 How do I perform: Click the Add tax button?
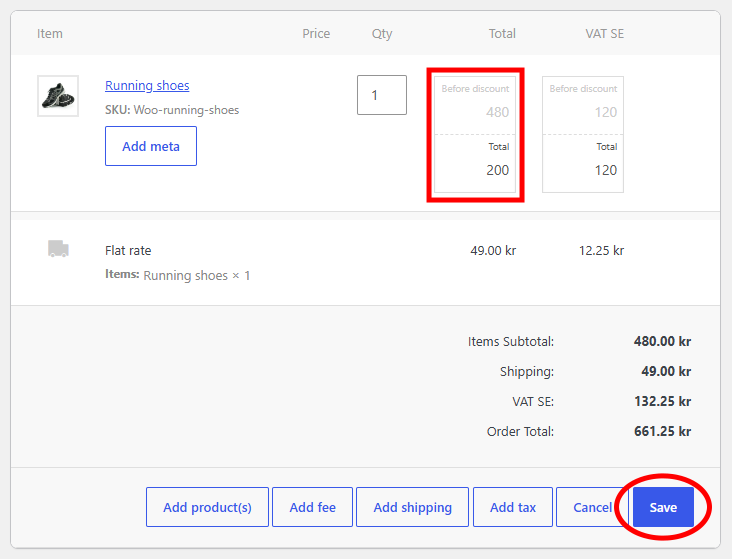[x=513, y=507]
